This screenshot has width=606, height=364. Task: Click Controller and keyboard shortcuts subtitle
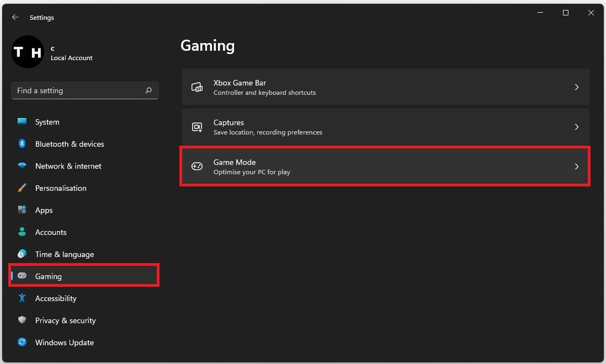coord(264,93)
